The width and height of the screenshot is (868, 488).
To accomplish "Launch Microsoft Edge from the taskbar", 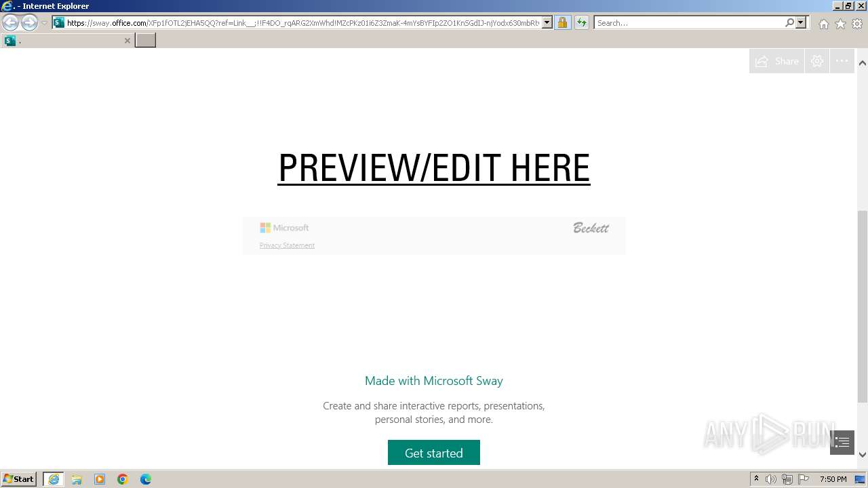I will (x=146, y=479).
